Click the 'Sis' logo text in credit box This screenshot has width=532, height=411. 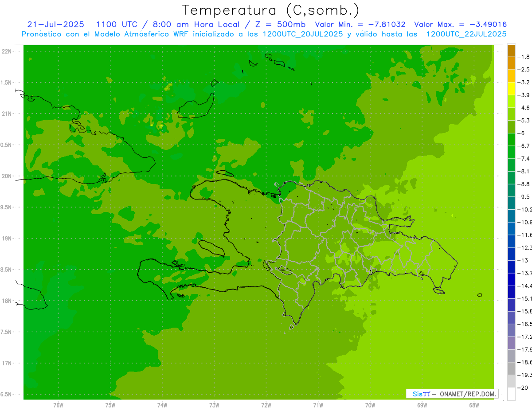point(418,394)
